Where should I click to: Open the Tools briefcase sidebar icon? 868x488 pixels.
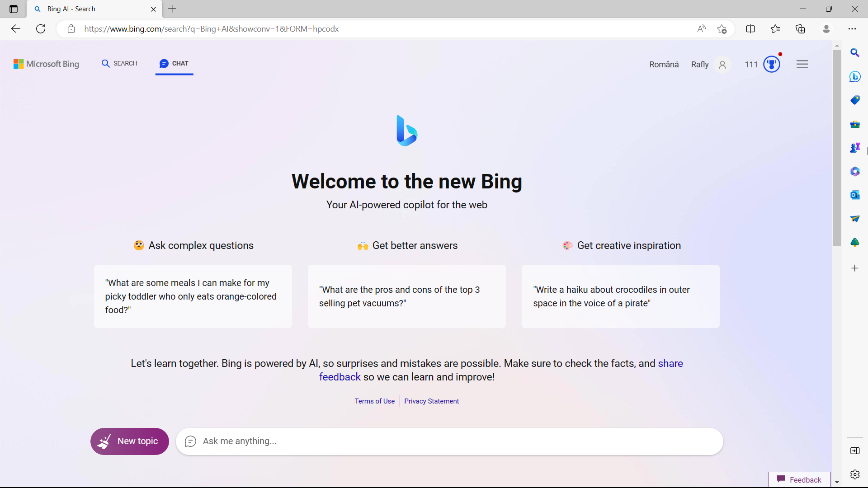[854, 124]
